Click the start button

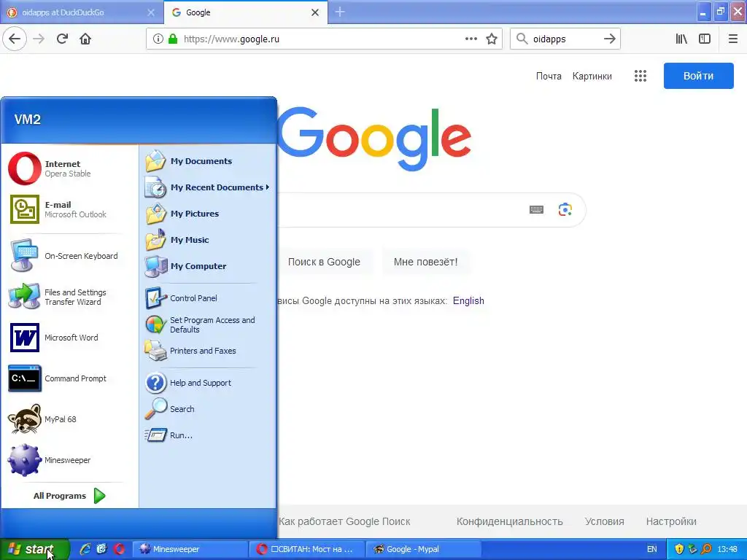[x=34, y=549]
